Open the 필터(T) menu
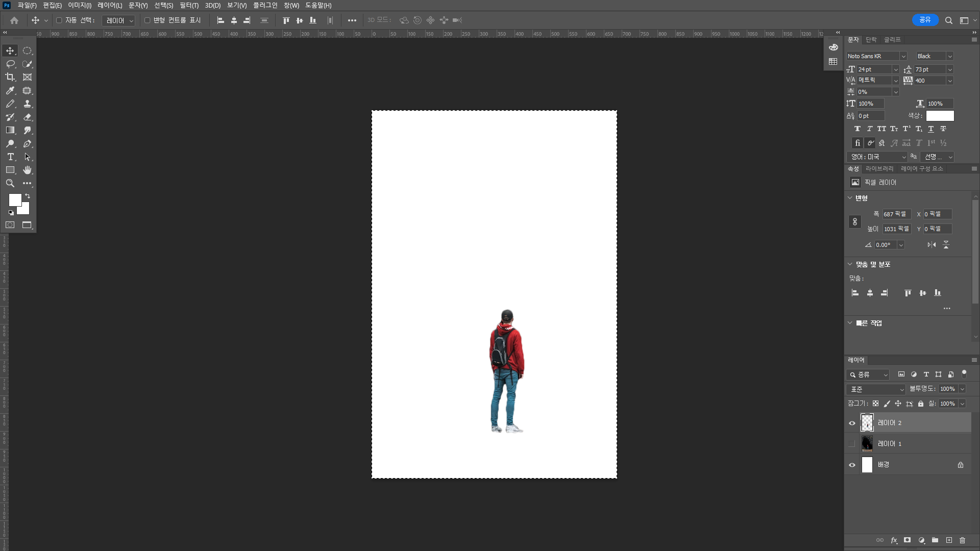The width and height of the screenshot is (980, 551). 189,6
